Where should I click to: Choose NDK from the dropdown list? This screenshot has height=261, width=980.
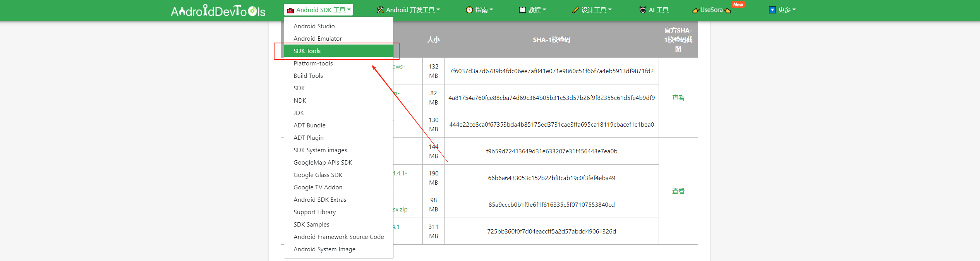[x=339, y=100]
